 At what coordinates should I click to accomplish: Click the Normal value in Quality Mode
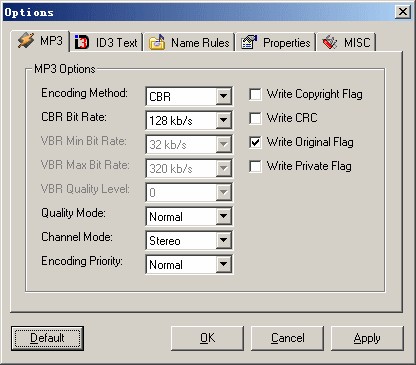(x=166, y=217)
